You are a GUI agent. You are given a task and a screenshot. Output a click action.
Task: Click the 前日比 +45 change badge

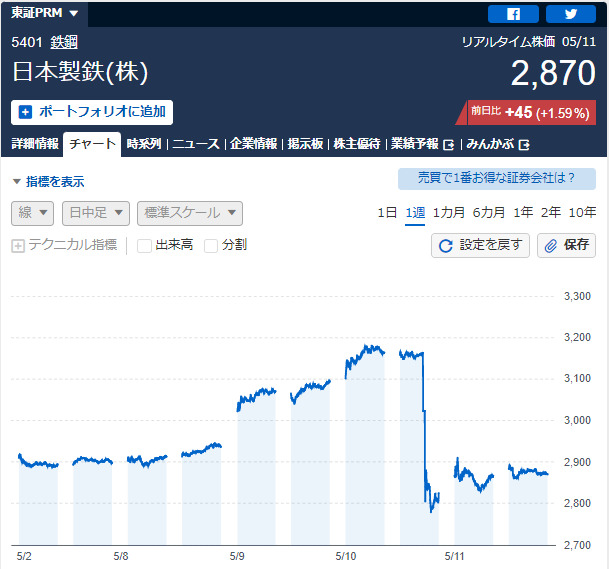[x=526, y=113]
